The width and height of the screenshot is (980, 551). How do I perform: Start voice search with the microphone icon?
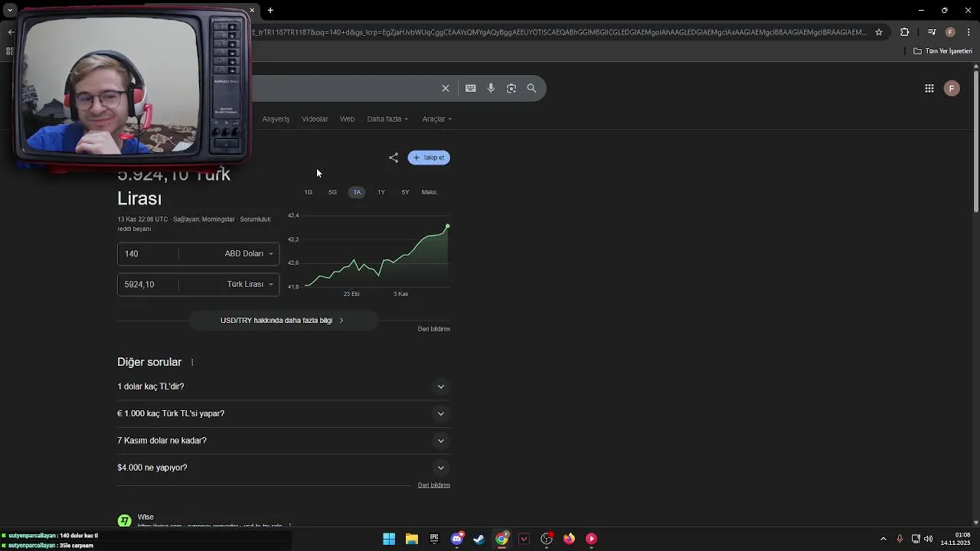491,88
